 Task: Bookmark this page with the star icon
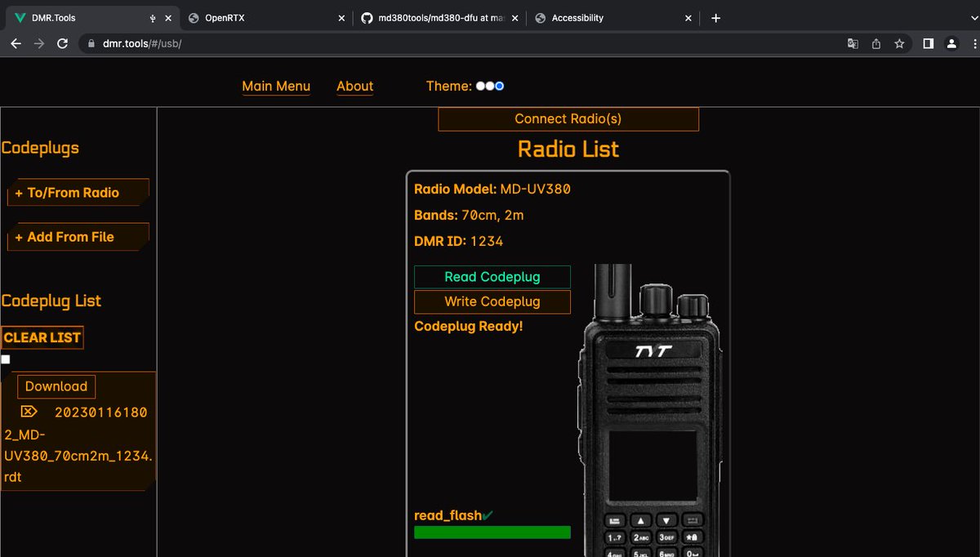click(899, 43)
